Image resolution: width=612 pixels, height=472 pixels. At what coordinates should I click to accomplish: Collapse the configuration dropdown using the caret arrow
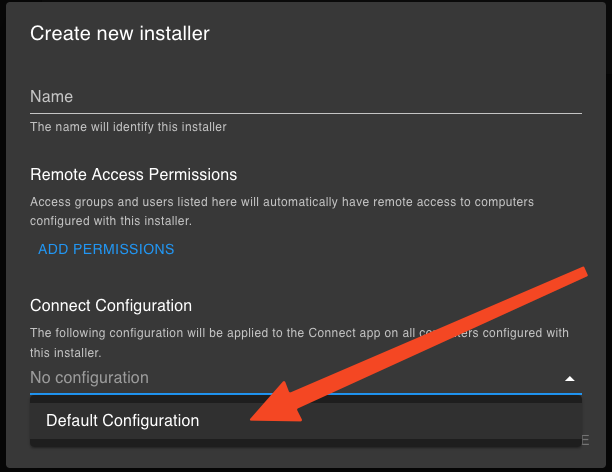569,378
